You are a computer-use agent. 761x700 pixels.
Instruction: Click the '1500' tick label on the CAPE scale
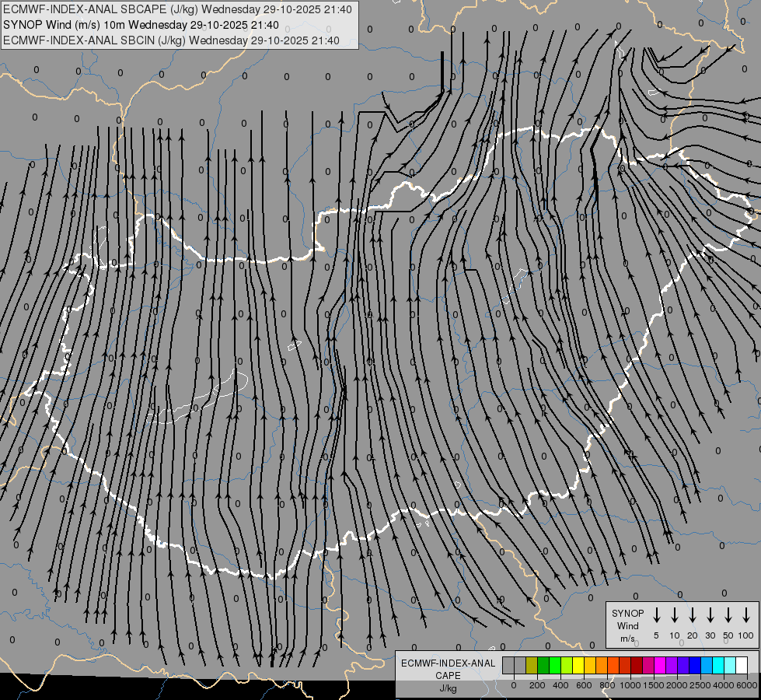[654, 685]
